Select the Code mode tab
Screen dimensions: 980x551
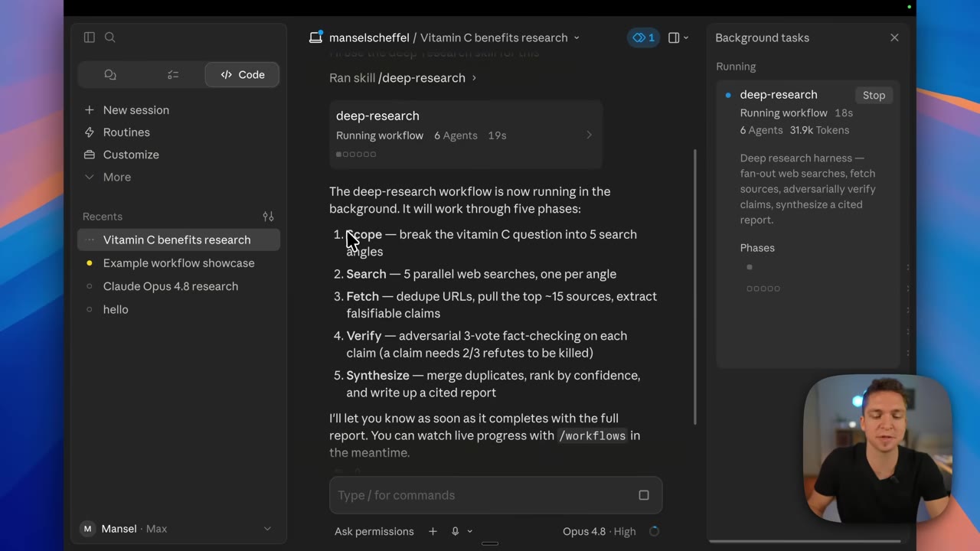pyautogui.click(x=242, y=75)
